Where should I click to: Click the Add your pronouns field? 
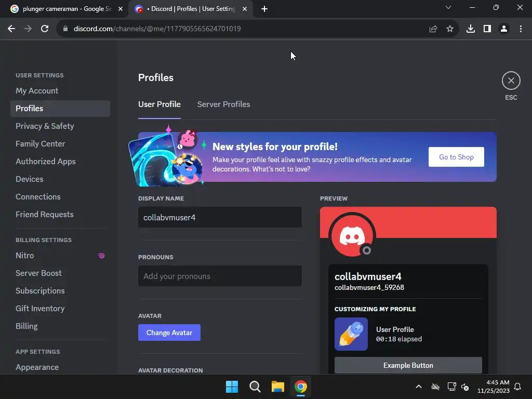tap(220, 276)
